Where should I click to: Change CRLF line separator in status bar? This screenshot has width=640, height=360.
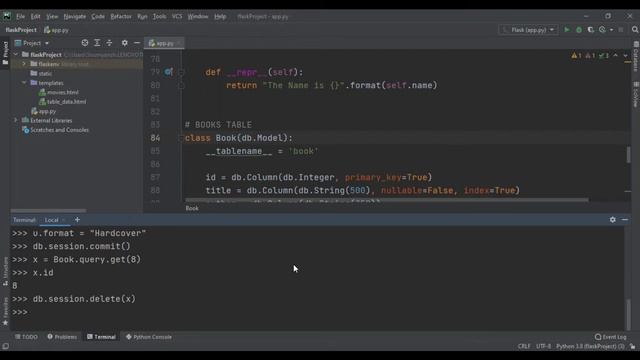coord(524,346)
